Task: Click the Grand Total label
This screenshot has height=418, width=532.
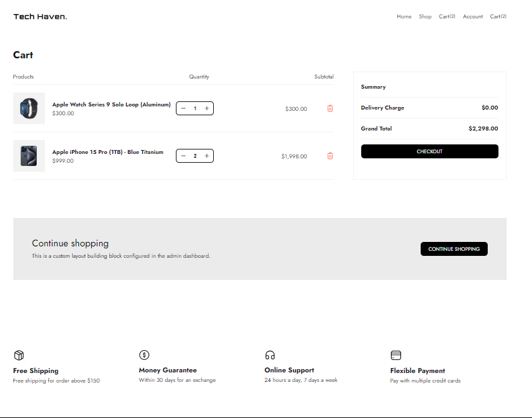Action: (376, 129)
